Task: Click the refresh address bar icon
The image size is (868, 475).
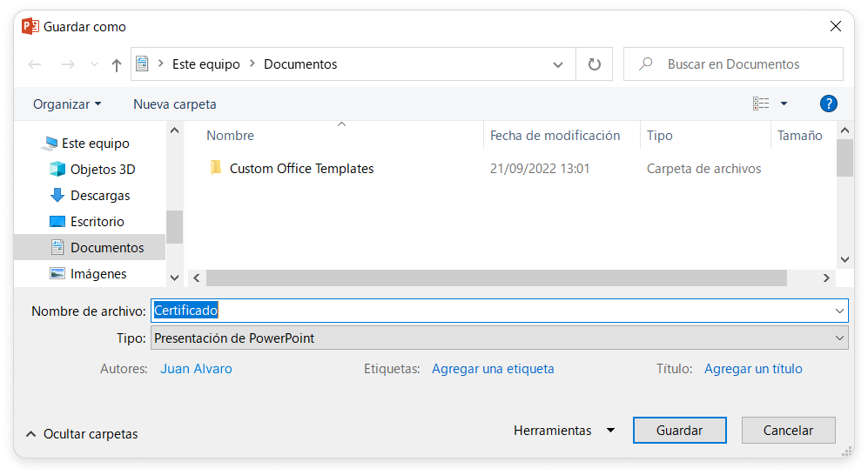Action: [x=595, y=64]
